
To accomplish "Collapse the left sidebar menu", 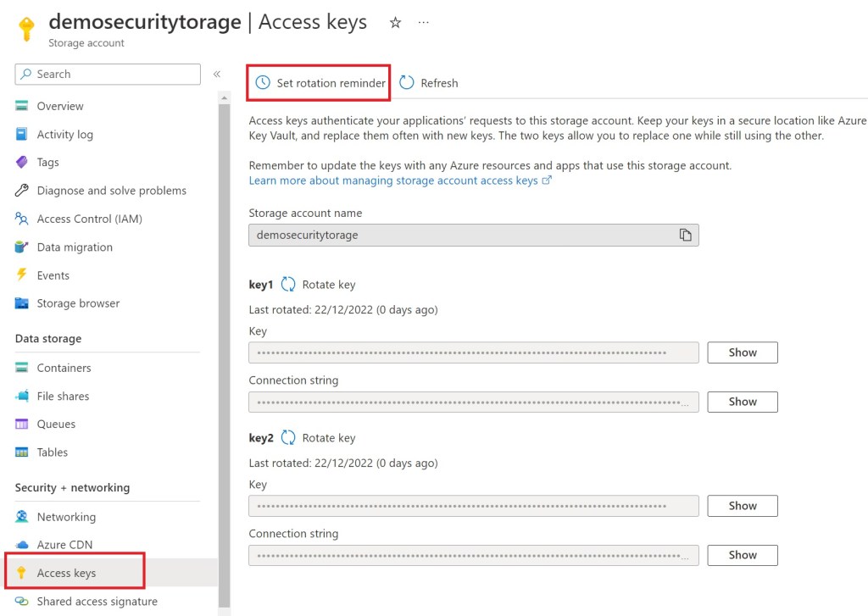I will click(217, 75).
